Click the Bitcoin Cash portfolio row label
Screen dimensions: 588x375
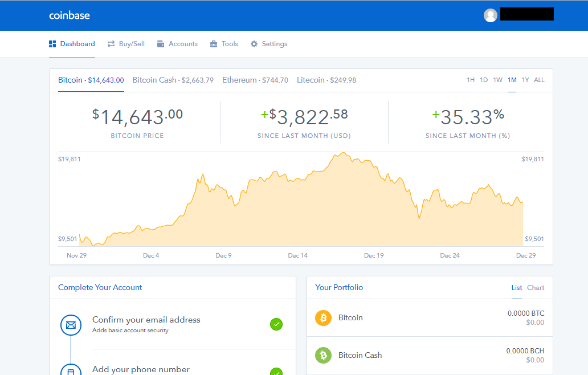coord(360,355)
